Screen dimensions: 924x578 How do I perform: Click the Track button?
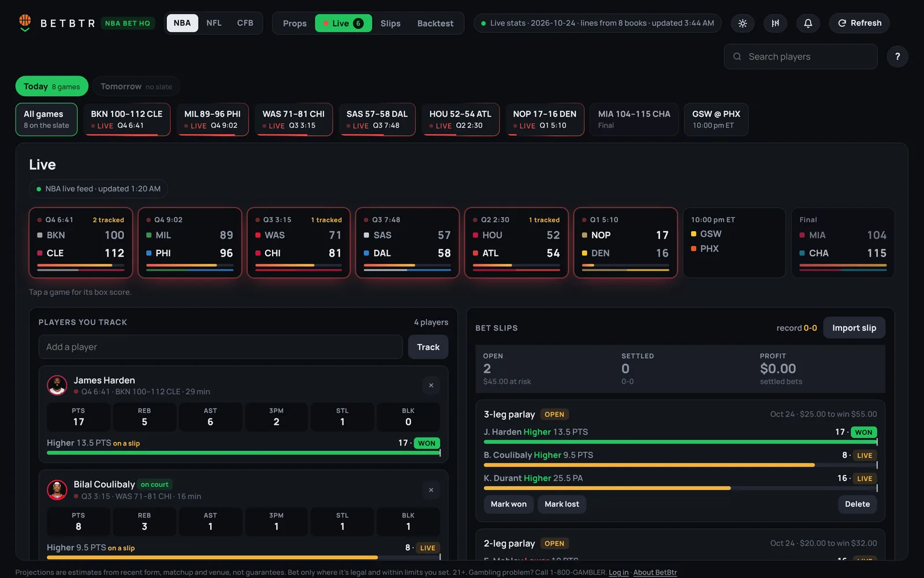point(428,347)
